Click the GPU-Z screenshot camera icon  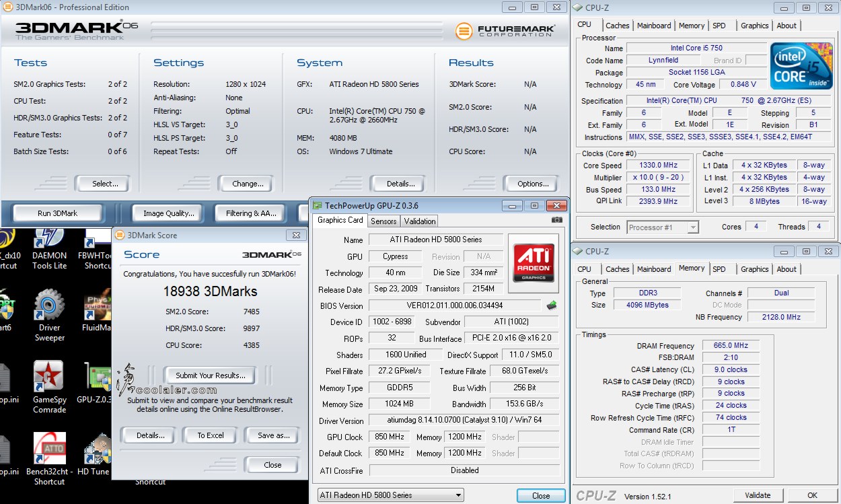coord(556,220)
